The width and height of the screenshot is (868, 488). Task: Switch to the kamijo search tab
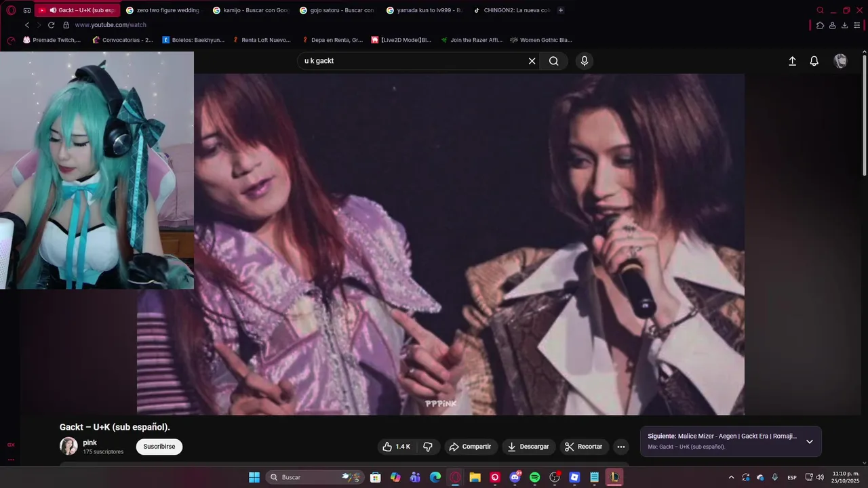click(250, 10)
